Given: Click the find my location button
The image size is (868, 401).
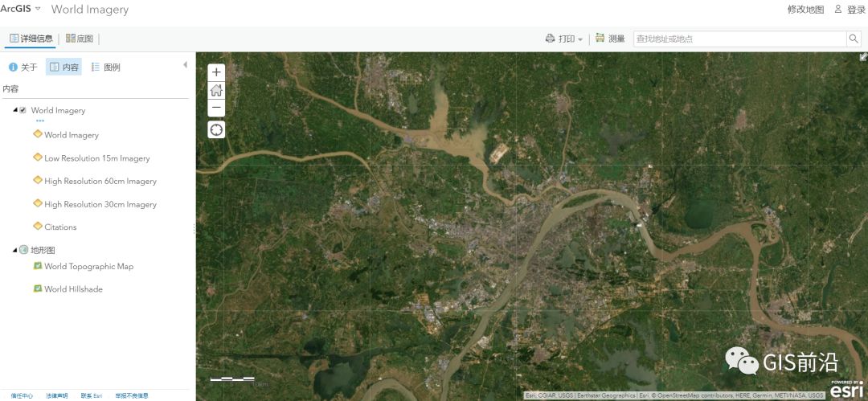Looking at the screenshot, I should tap(216, 129).
